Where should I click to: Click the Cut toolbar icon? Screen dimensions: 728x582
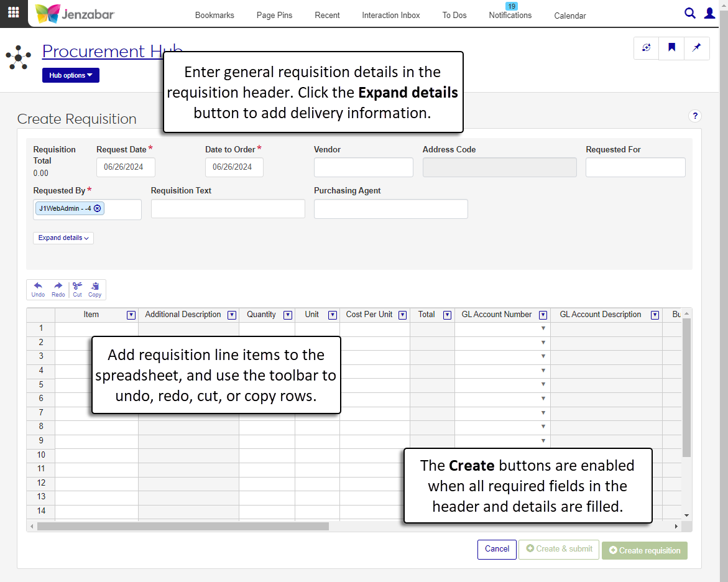pos(77,289)
